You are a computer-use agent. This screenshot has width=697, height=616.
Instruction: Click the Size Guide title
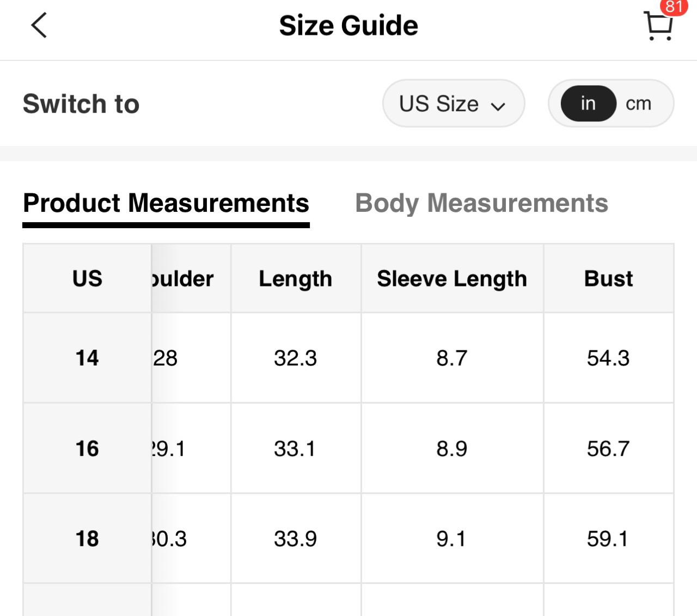pos(348,26)
